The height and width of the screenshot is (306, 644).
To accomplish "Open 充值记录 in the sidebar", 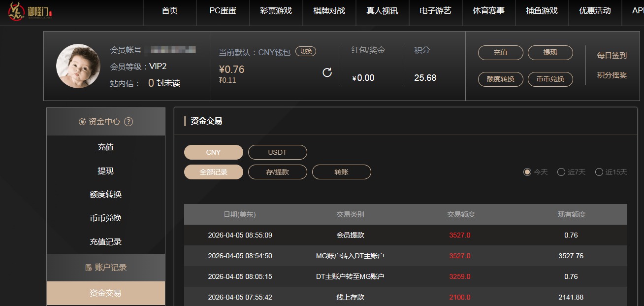I will [x=106, y=241].
